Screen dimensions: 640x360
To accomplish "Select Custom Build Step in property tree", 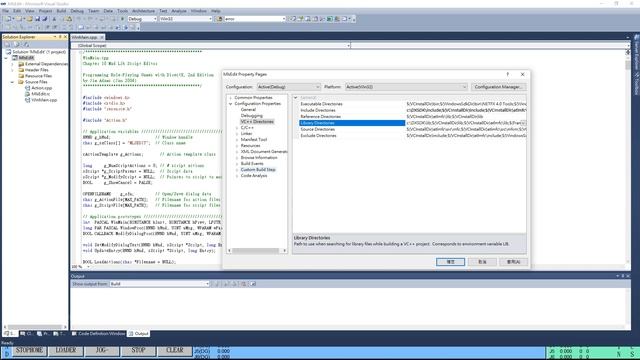I will (258, 170).
